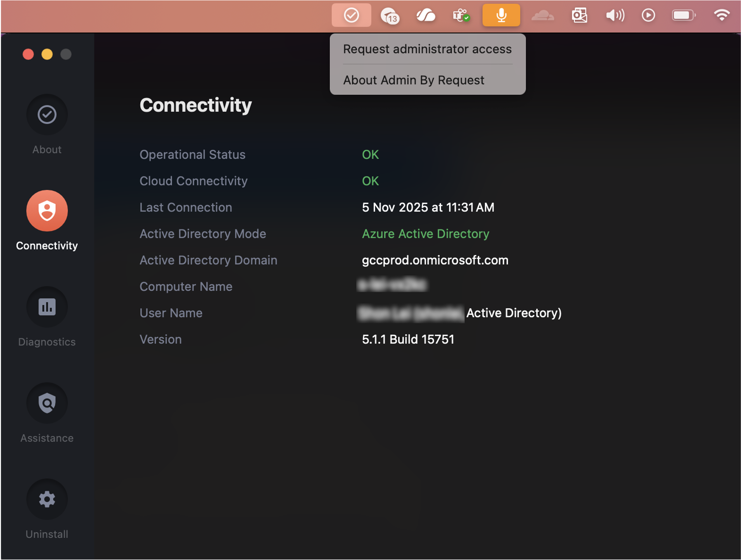The image size is (741, 560).
Task: Open the About section in sidebar
Action: click(x=47, y=115)
